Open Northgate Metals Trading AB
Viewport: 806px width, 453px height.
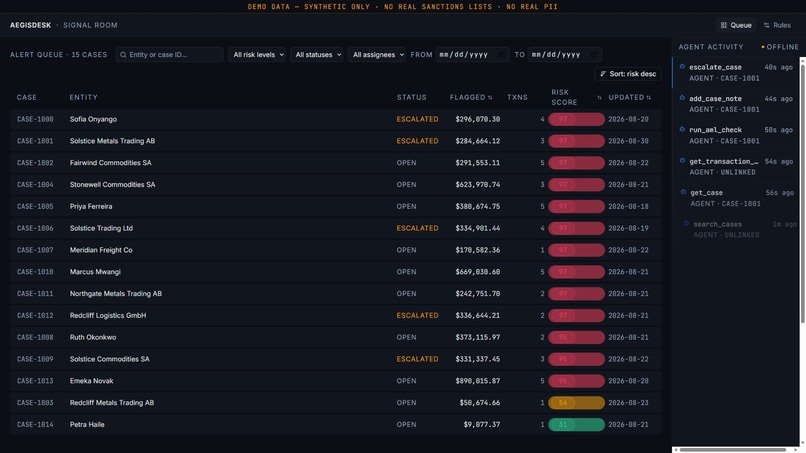[x=335, y=294]
